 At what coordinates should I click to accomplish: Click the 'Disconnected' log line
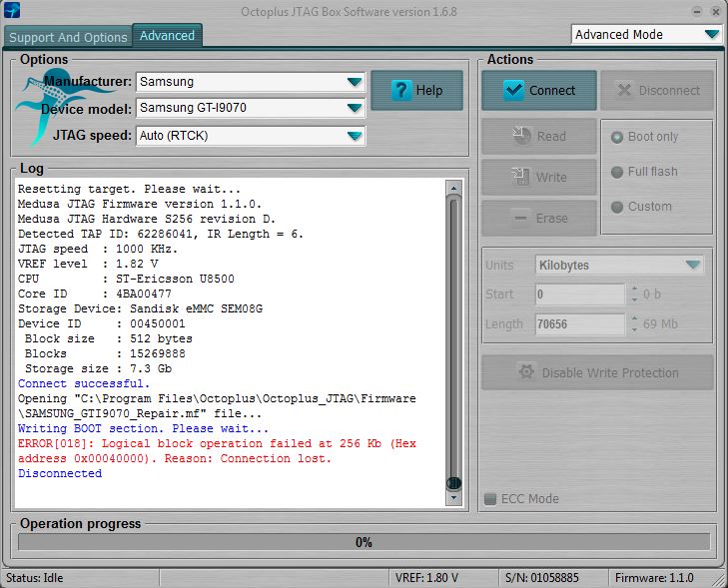[60, 473]
